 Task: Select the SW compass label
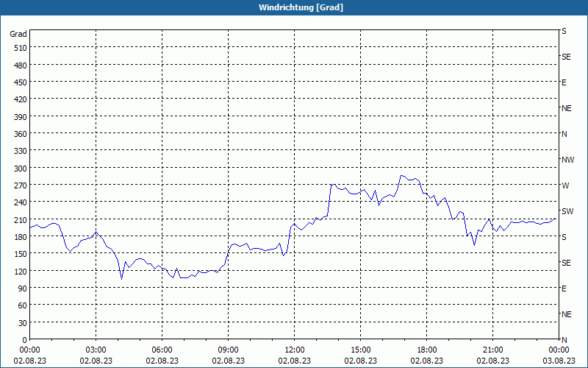(x=567, y=211)
